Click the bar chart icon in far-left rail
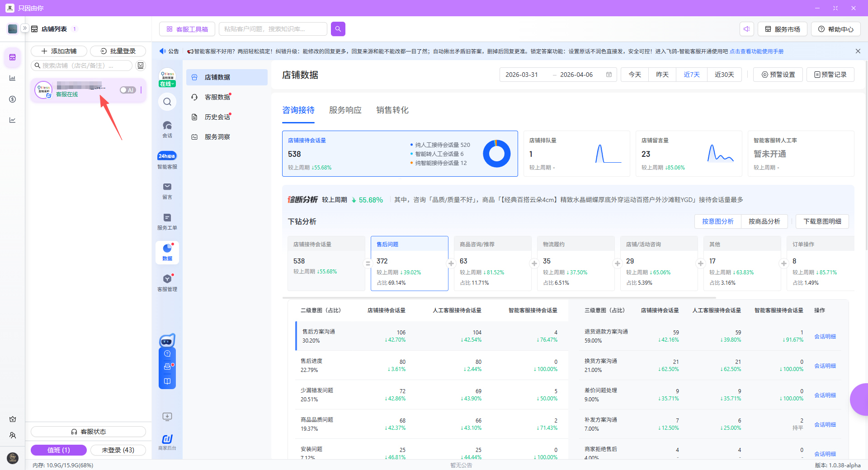 click(12, 78)
